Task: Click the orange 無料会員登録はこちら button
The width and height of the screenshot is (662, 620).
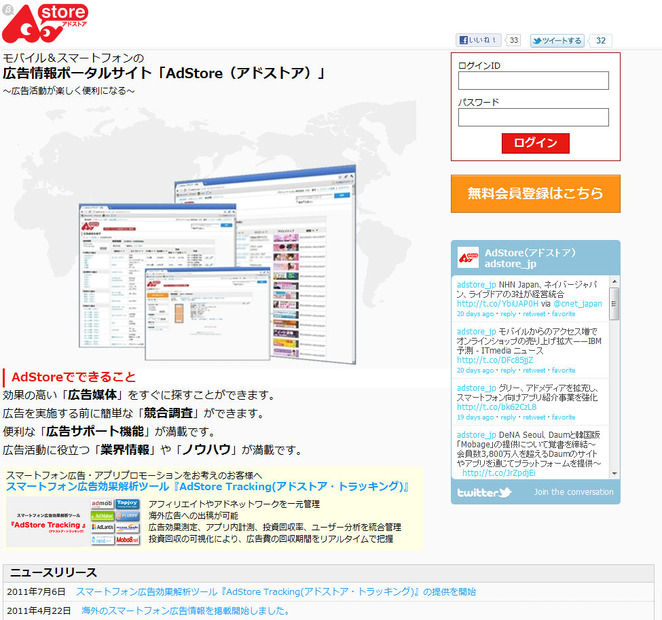Action: point(535,193)
